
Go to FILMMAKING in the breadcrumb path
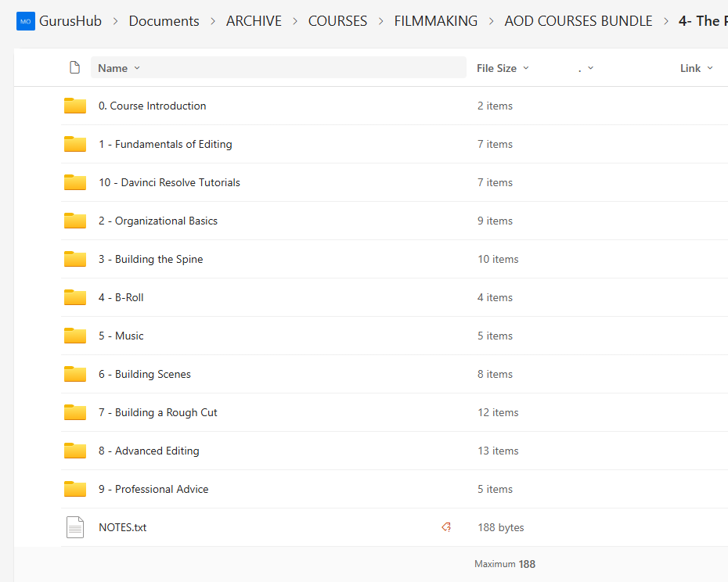point(435,21)
